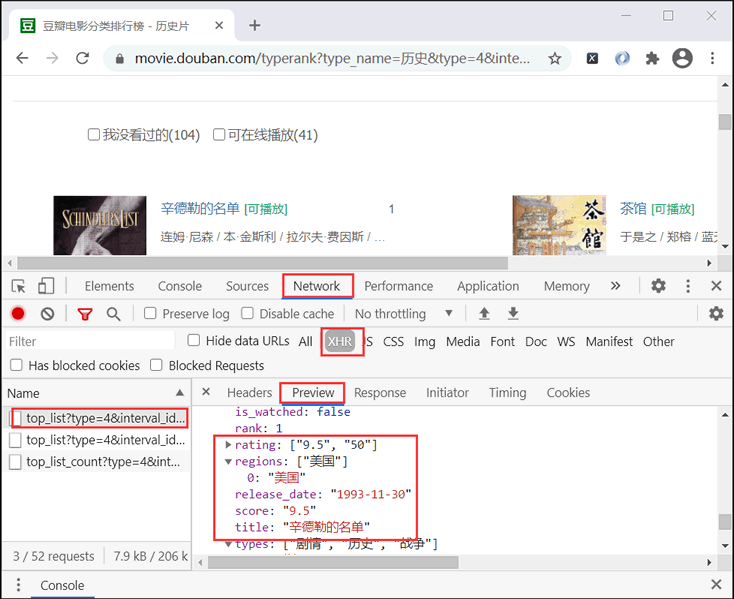Open Network panel settings gear
This screenshot has width=734, height=599.
tap(716, 314)
